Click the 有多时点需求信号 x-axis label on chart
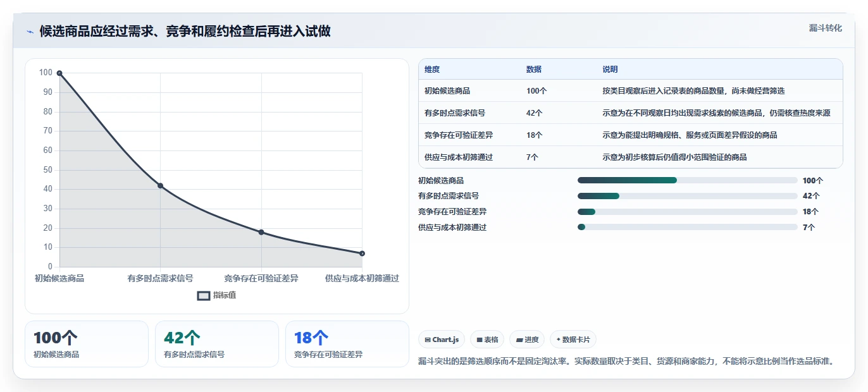This screenshot has height=392, width=868. [x=160, y=278]
